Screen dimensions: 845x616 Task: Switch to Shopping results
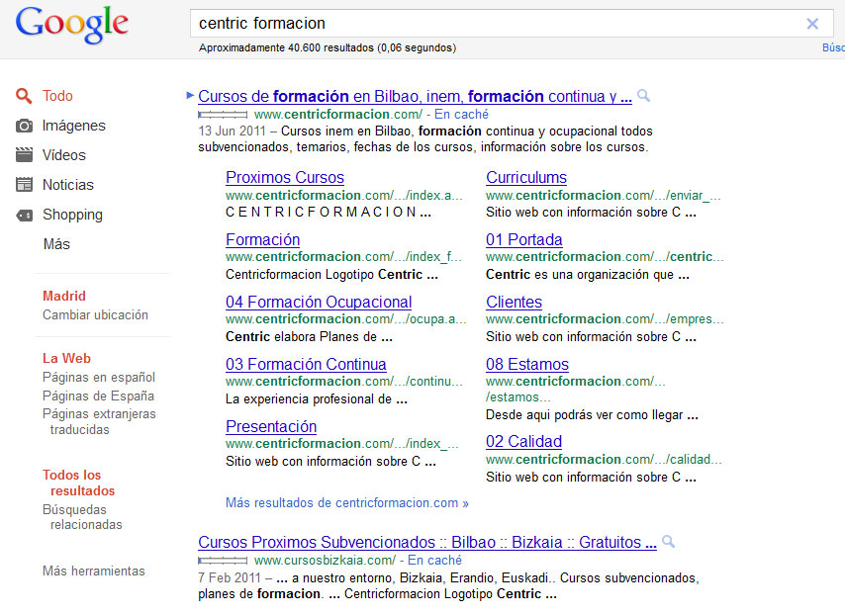tap(72, 215)
